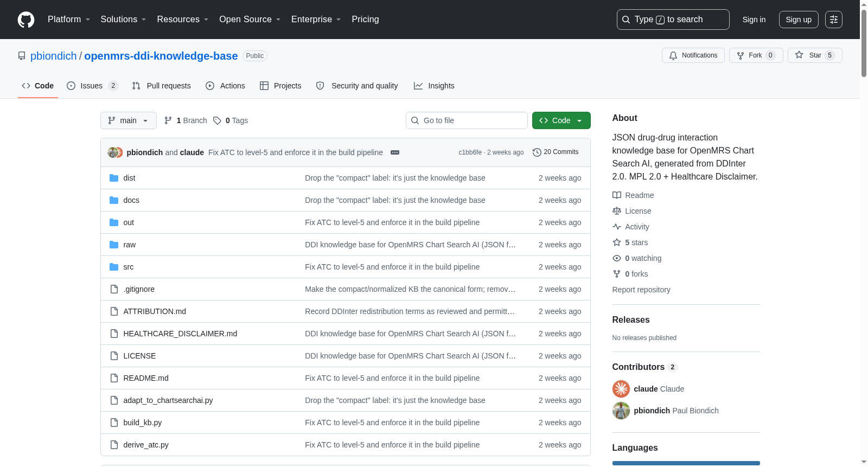Click the stars icon next to 5 stars
The width and height of the screenshot is (868, 467).
(617, 242)
